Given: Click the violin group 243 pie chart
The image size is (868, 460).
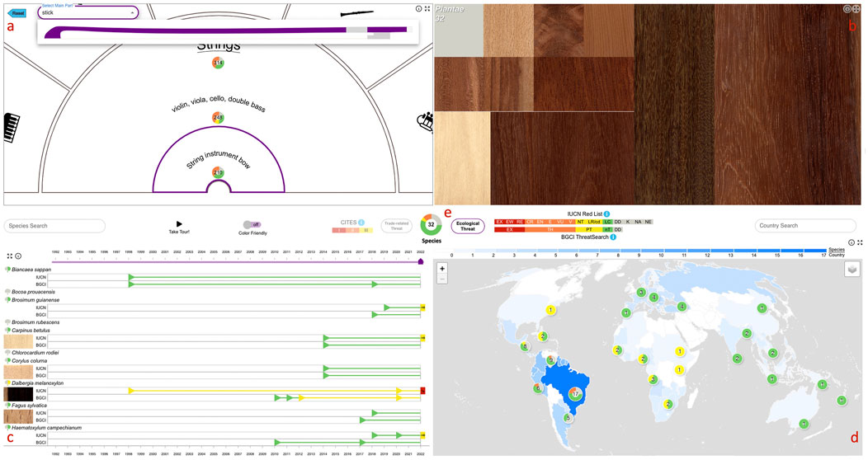Looking at the screenshot, I should (x=218, y=117).
